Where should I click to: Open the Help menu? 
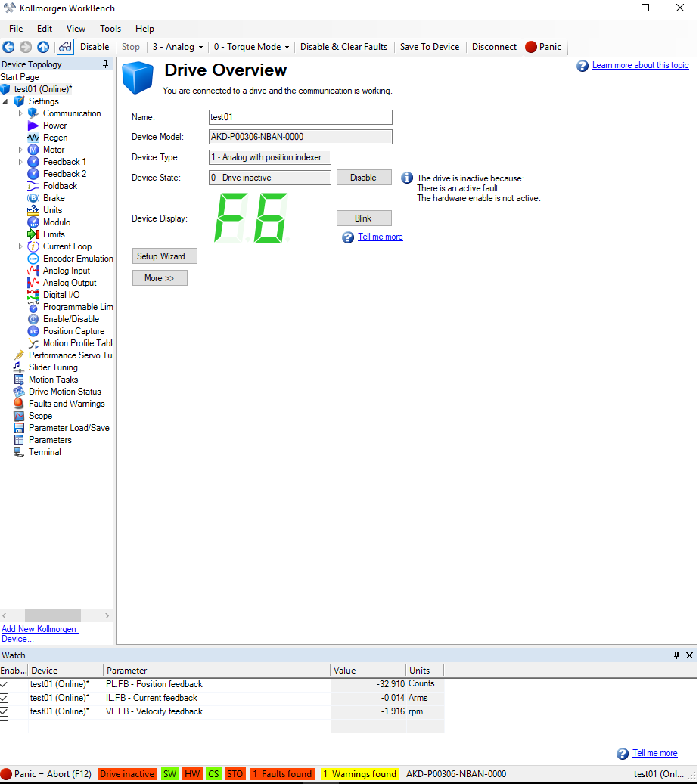[144, 29]
